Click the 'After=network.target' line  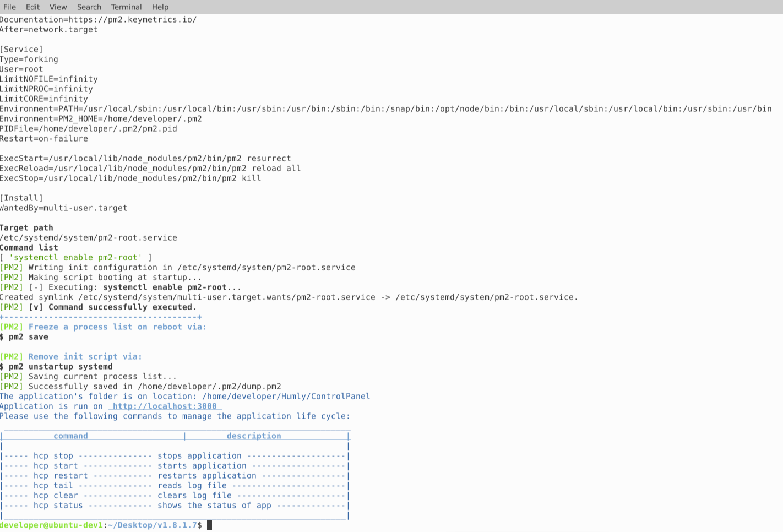pos(49,30)
